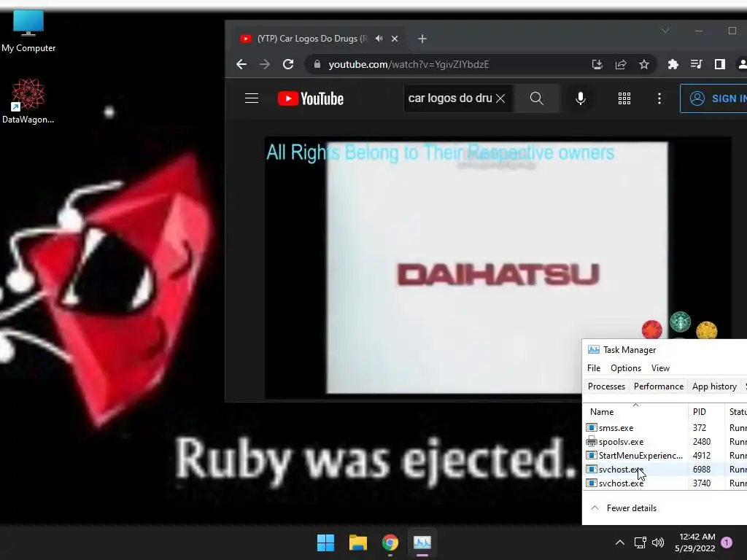The width and height of the screenshot is (747, 560).
Task: Bookmark this page with star icon
Action: [644, 64]
